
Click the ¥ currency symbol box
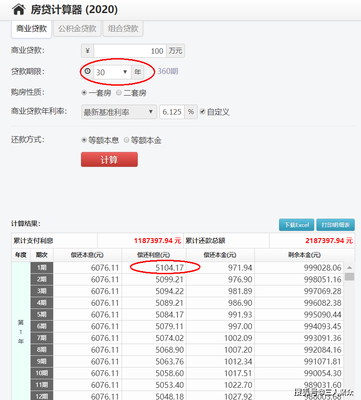88,51
